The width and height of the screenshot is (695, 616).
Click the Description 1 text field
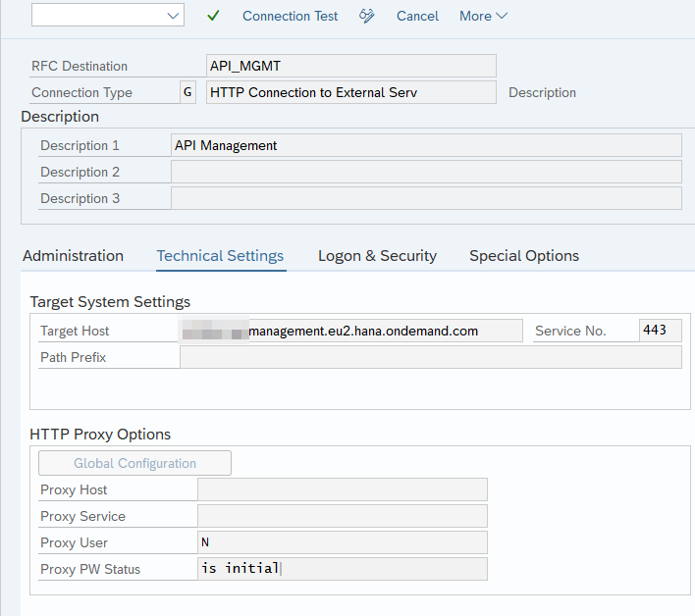[x=425, y=145]
